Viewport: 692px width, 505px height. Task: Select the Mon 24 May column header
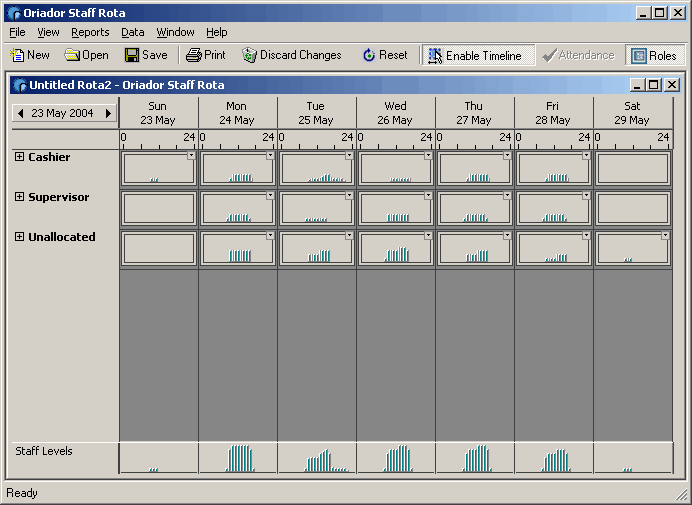[x=237, y=113]
